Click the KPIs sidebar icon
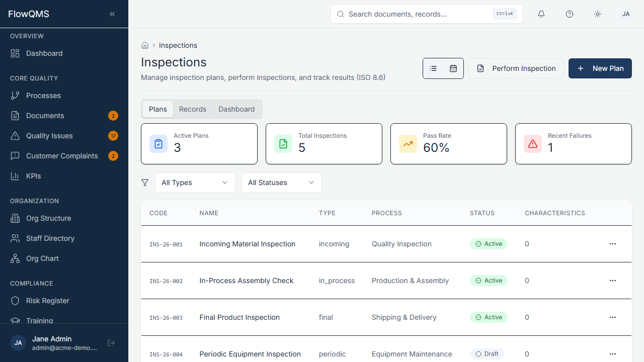The width and height of the screenshot is (644, 362). click(x=15, y=176)
